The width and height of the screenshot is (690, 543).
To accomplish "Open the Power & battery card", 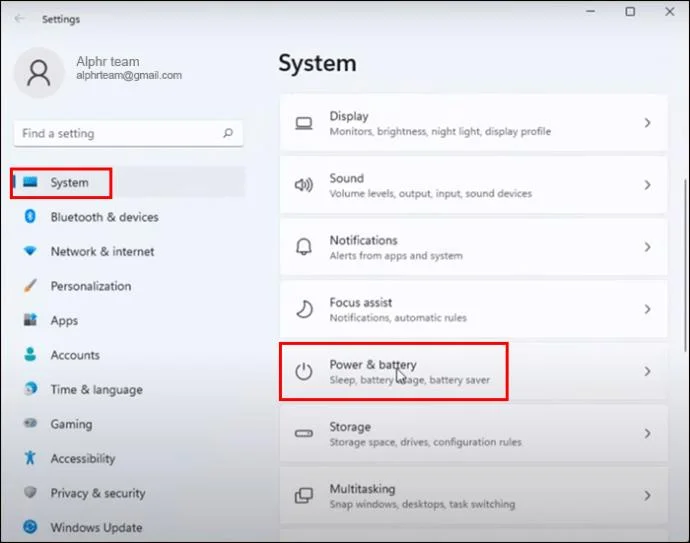I will point(473,371).
